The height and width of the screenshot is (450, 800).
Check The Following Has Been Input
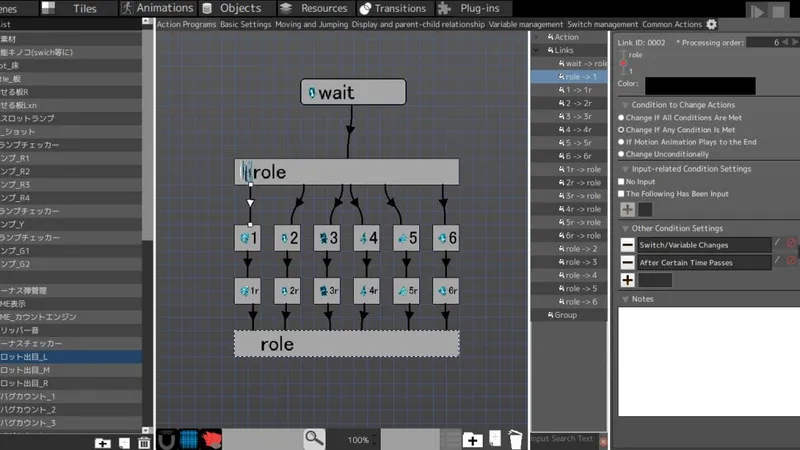[621, 194]
